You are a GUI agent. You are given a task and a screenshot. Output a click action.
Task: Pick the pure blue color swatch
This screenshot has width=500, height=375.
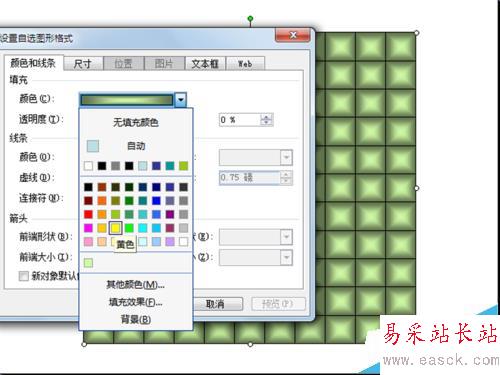pos(156,201)
